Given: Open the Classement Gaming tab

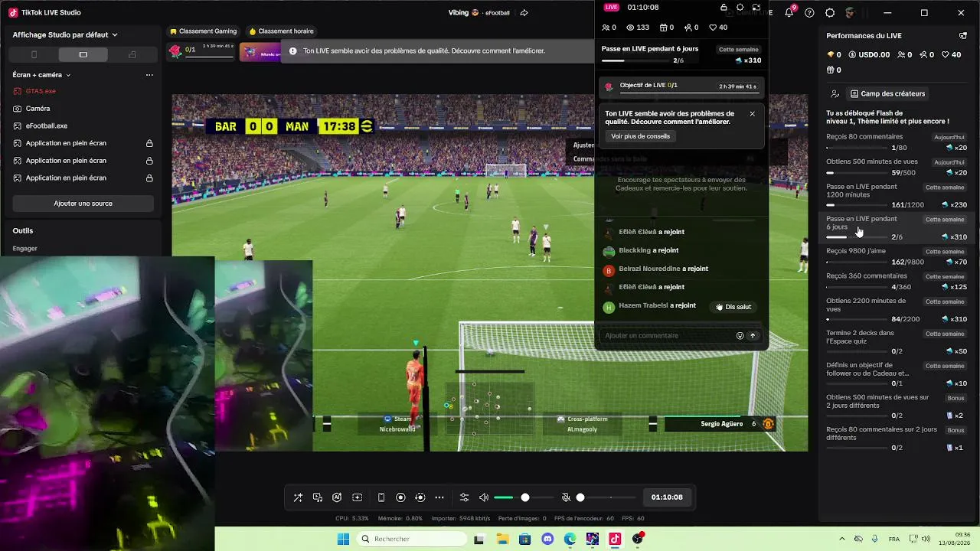Looking at the screenshot, I should pyautogui.click(x=203, y=31).
